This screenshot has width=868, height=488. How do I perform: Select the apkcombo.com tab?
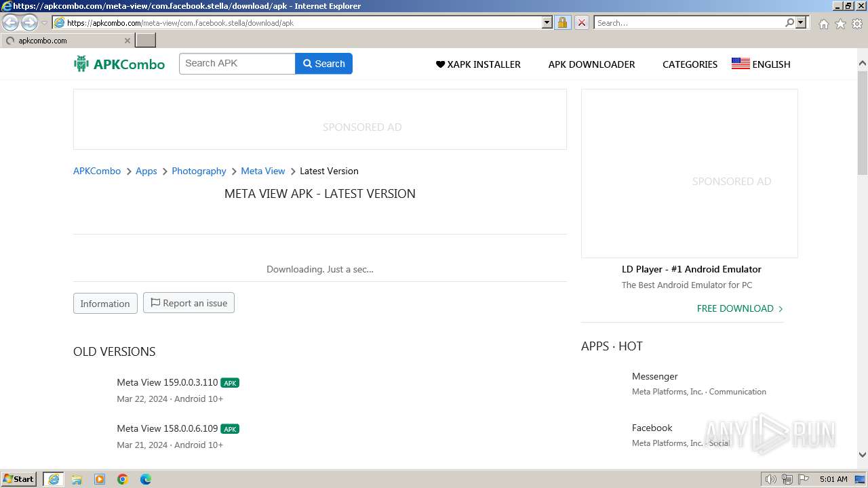(67, 40)
